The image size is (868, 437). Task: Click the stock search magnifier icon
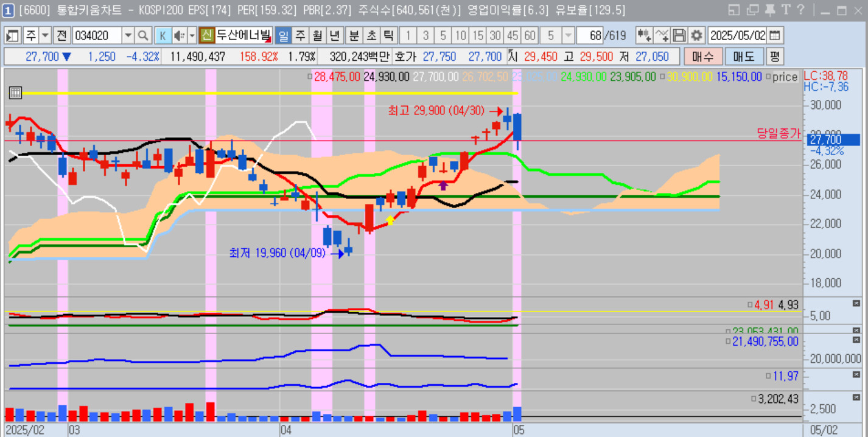(x=143, y=35)
